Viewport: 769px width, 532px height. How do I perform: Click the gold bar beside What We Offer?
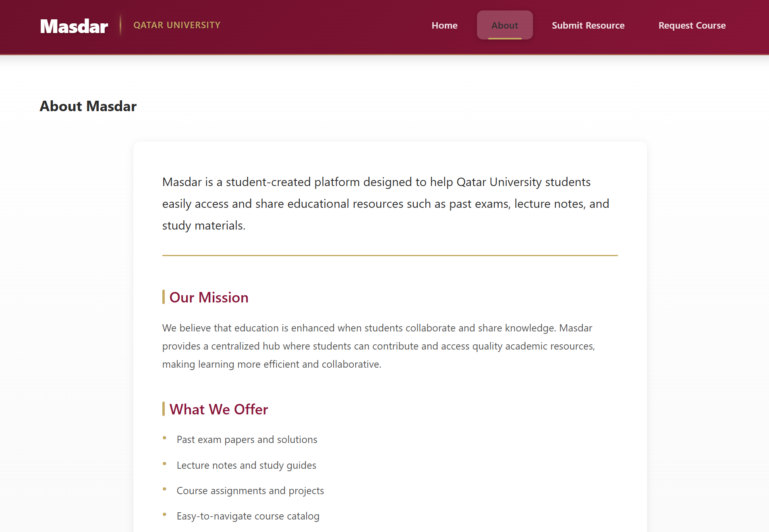(x=164, y=409)
